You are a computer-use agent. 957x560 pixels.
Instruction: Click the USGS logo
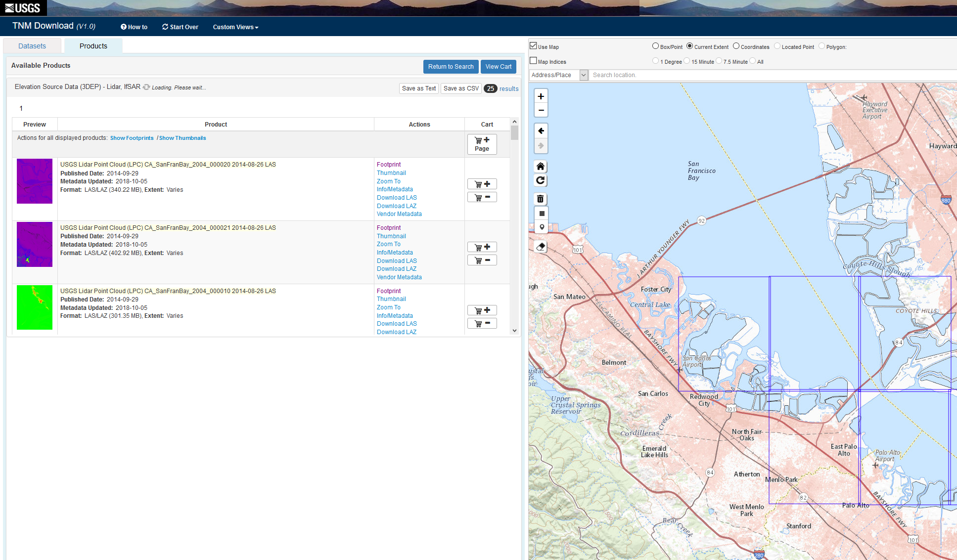click(23, 8)
